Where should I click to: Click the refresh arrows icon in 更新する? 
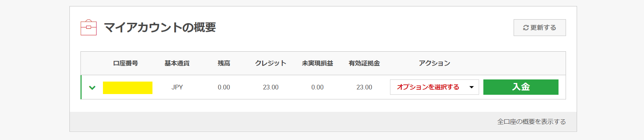(x=526, y=28)
